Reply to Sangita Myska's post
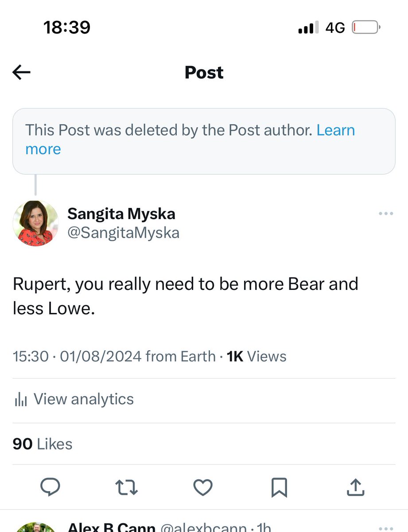This screenshot has height=532, width=408. 51,487
